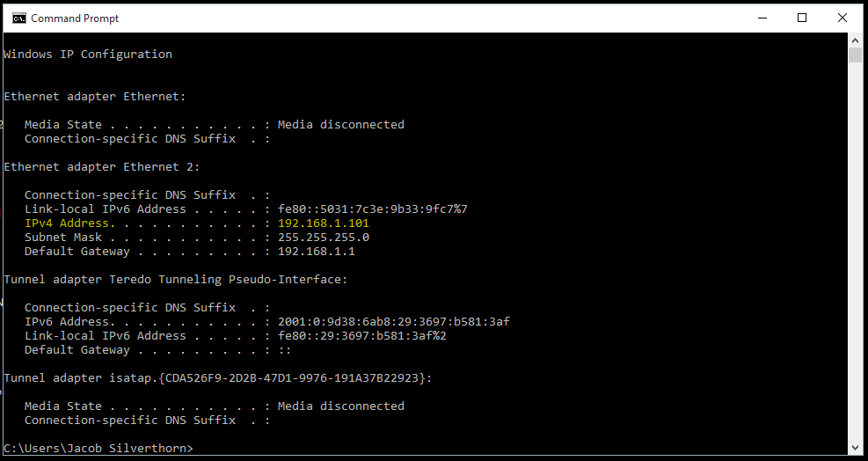Click the scrollbar up arrow

tap(855, 40)
